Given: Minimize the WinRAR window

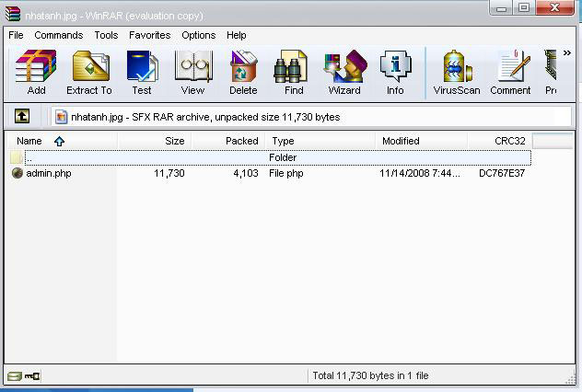Looking at the screenshot, I should tap(501, 7).
